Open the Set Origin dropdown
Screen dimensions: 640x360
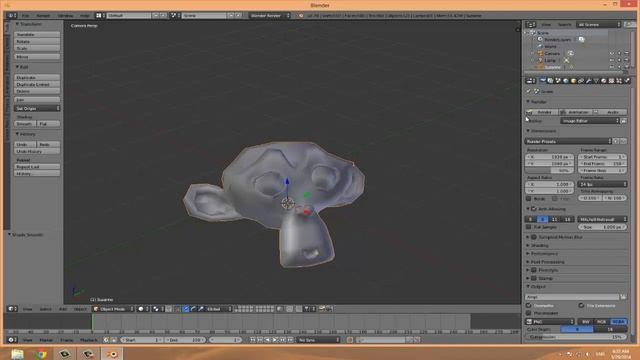point(37,109)
